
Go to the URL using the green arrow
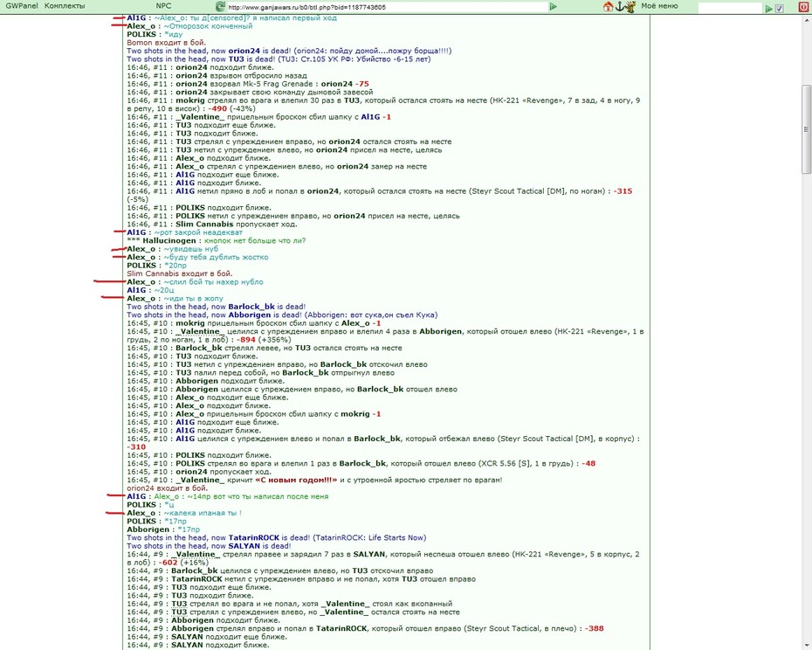click(553, 7)
